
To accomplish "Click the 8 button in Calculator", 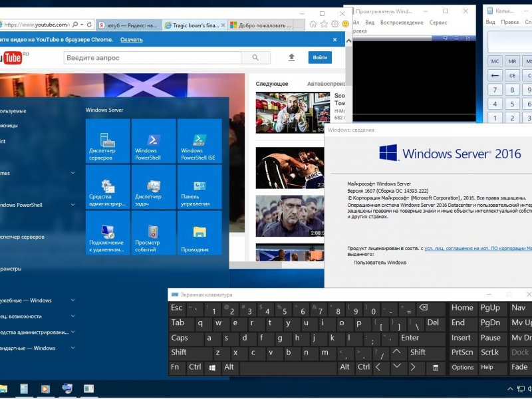I will tap(512, 90).
